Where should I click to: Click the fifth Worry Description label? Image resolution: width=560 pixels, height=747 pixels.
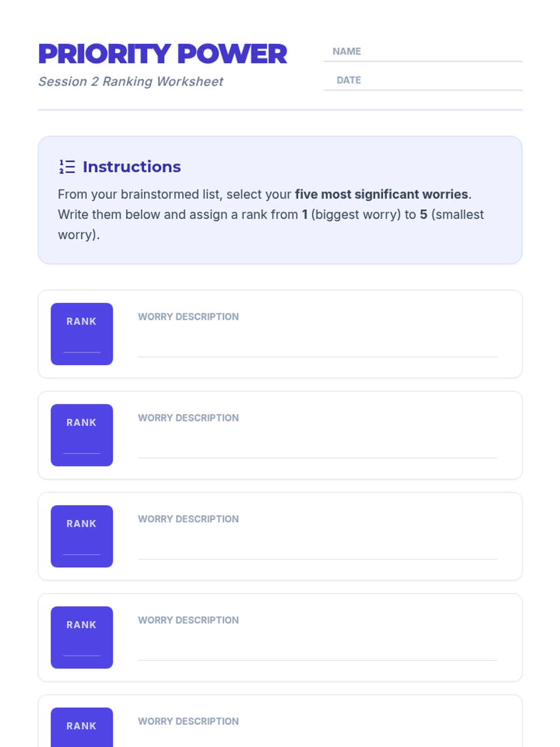(188, 721)
